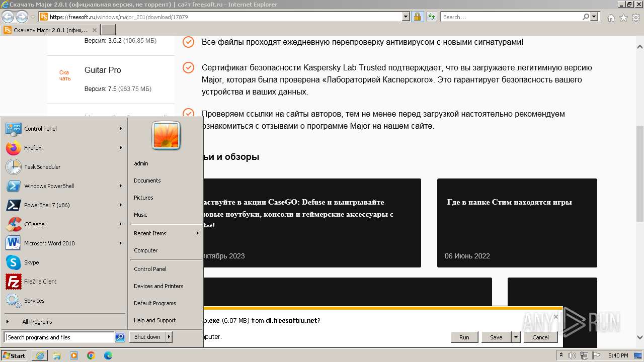Open Services from Start menu
Image resolution: width=644 pixels, height=362 pixels.
click(64, 301)
